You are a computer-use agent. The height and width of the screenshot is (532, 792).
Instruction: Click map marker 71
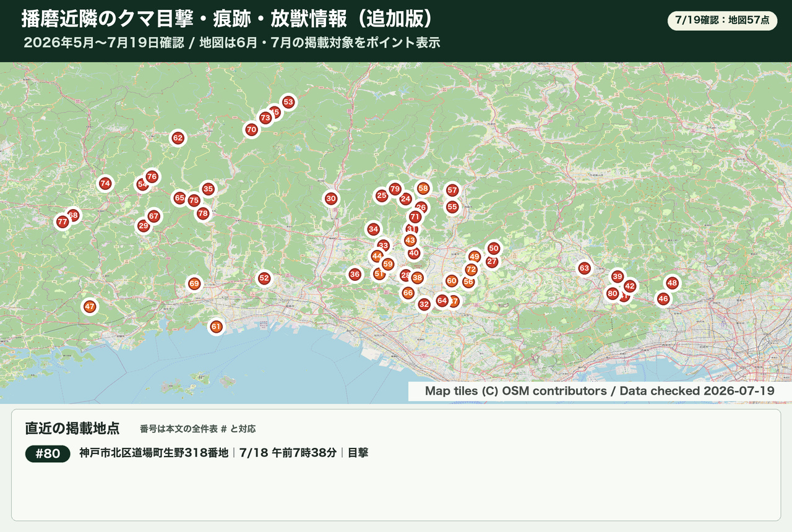415,217
